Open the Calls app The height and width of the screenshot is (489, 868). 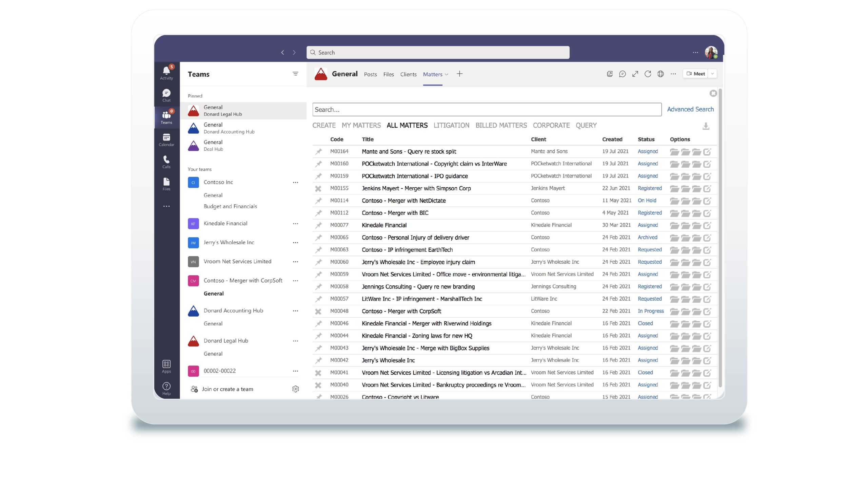[166, 162]
